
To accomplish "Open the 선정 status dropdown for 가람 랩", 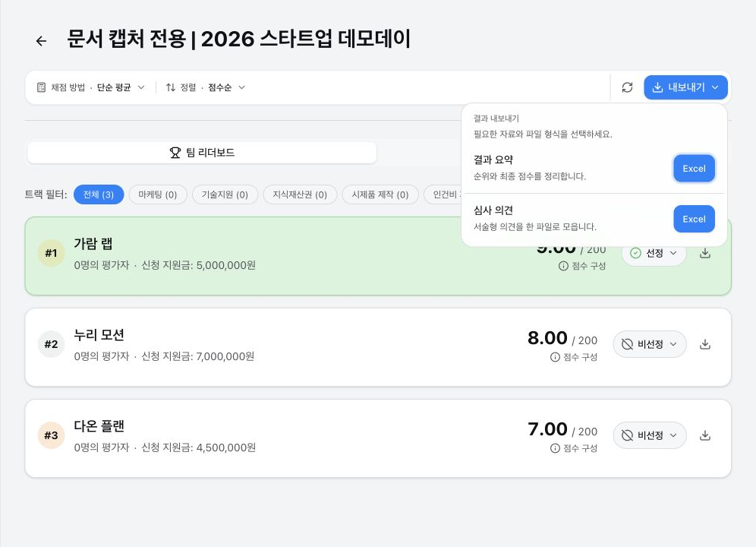I will tap(654, 253).
